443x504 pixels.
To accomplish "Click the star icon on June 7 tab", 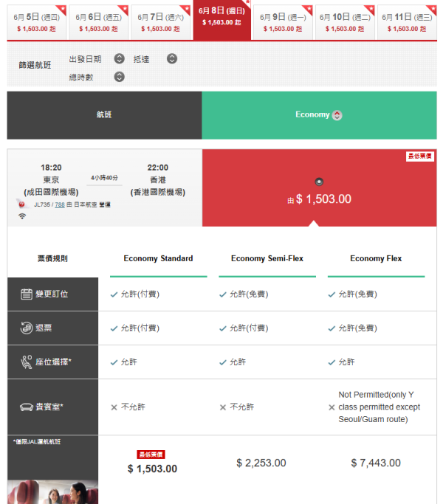I will 187,8.
